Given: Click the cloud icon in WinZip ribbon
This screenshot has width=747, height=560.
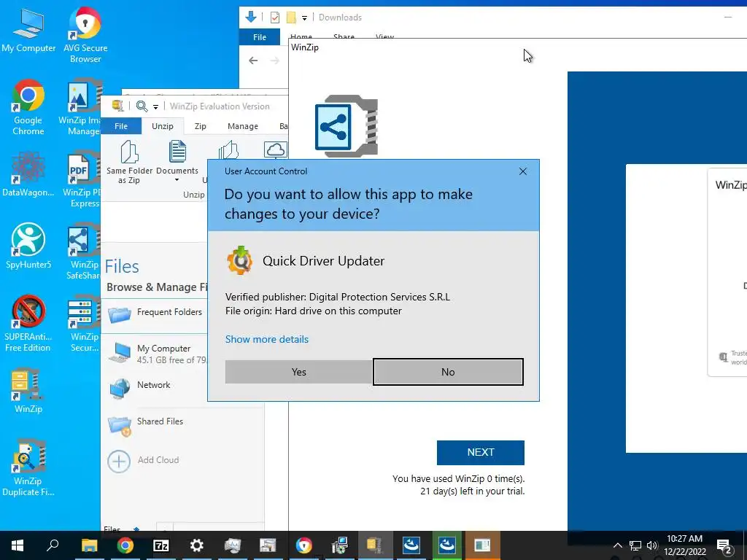Looking at the screenshot, I should point(276,149).
